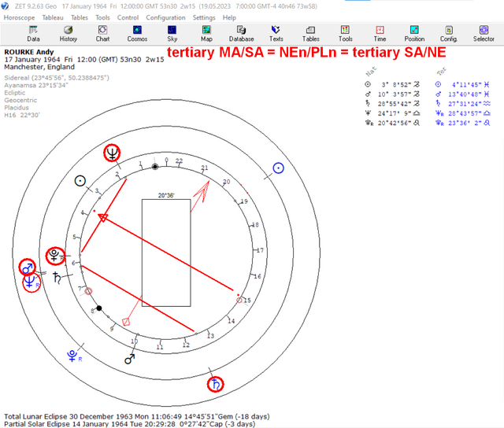Click the ZET application icon in title bar
The image size is (504, 428).
5,6
